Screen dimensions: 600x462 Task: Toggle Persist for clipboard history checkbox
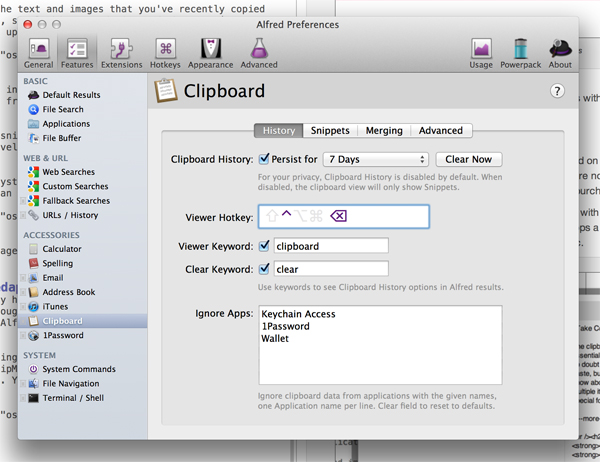(264, 158)
